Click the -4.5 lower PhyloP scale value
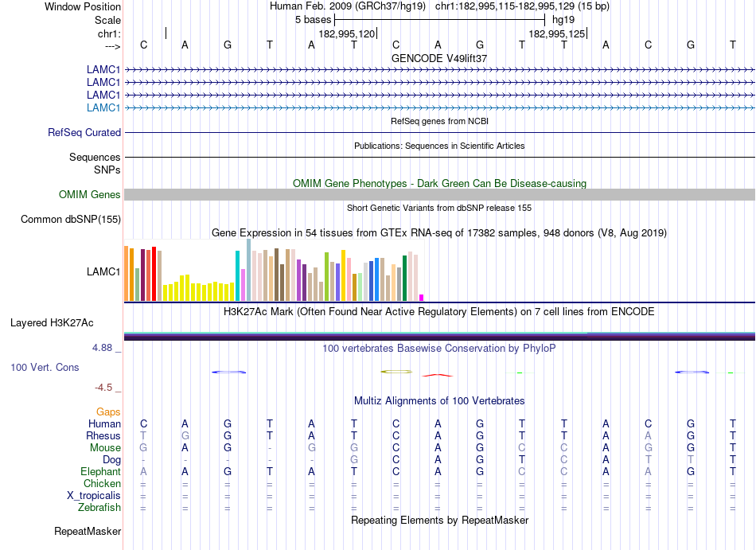Viewport: 756px width, 550px height. click(x=103, y=388)
